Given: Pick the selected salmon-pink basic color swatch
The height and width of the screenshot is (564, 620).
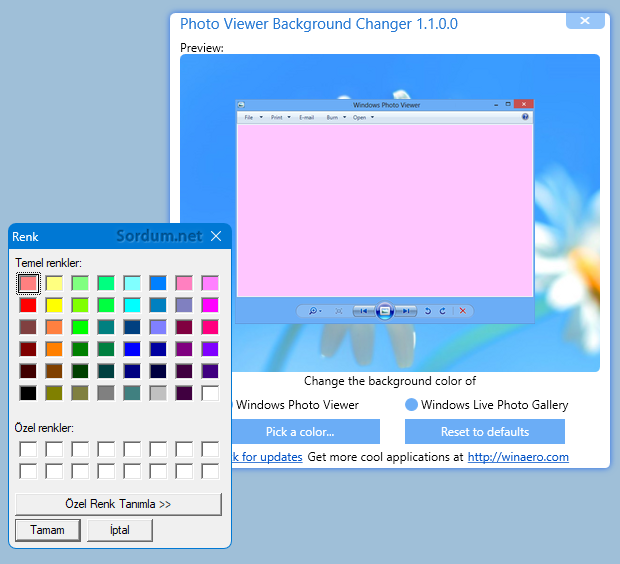Looking at the screenshot, I should [x=28, y=283].
